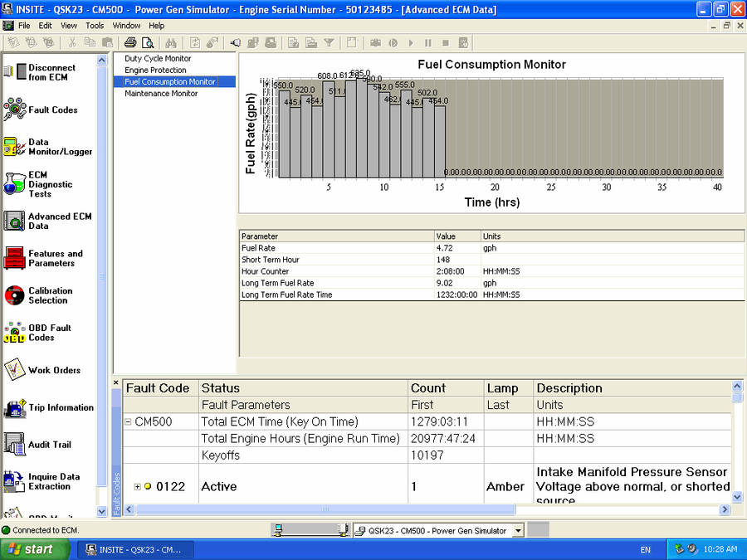Open the Tools menu
This screenshot has height=560, width=747.
[x=95, y=26]
